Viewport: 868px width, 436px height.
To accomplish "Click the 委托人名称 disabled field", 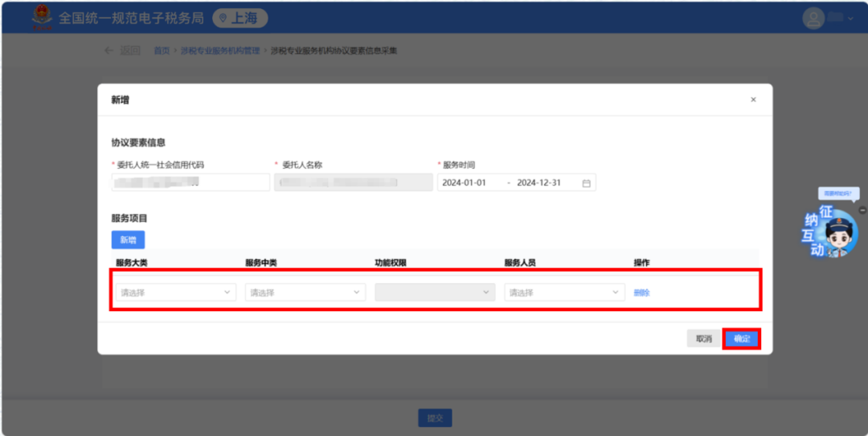I will click(x=353, y=183).
